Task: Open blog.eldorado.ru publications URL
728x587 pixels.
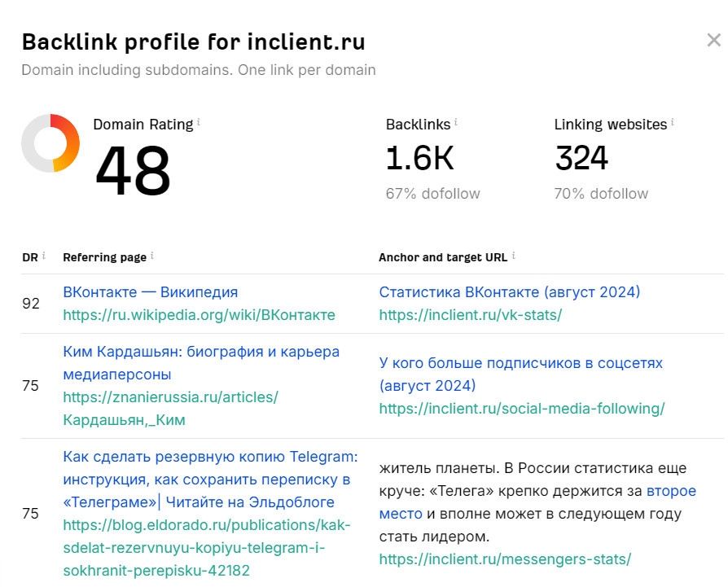Action: [207, 548]
